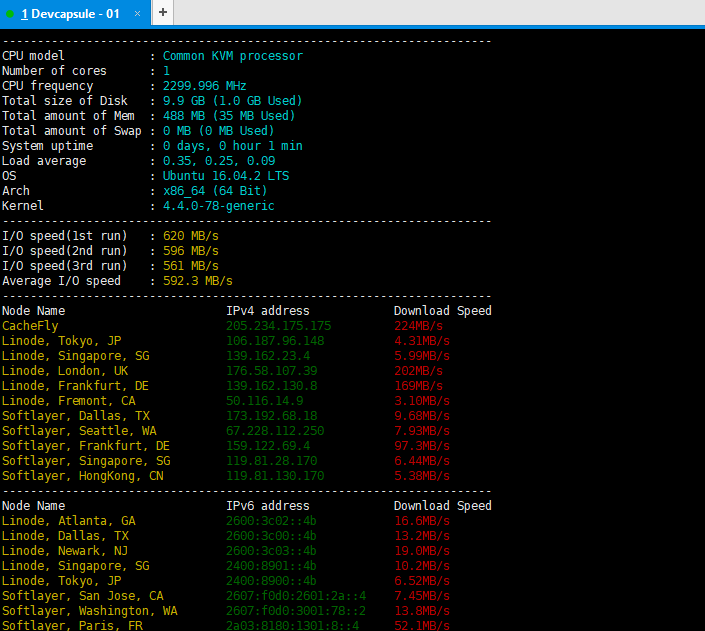Click the IPv6 address 2600:3c02::4b
705x631 pixels.
click(271, 521)
